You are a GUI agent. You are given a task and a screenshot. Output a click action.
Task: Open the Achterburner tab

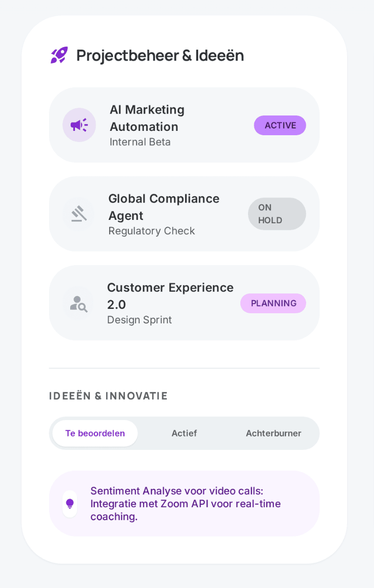[x=274, y=433]
